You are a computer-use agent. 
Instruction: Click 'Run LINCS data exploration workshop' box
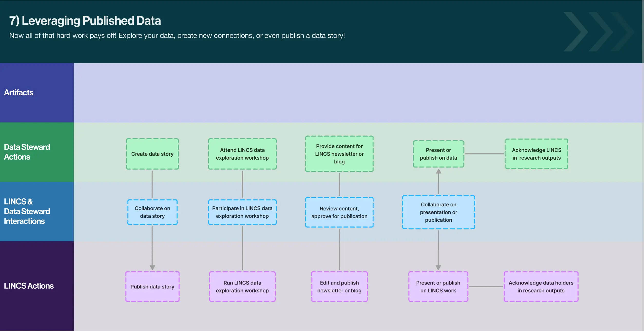242,287
